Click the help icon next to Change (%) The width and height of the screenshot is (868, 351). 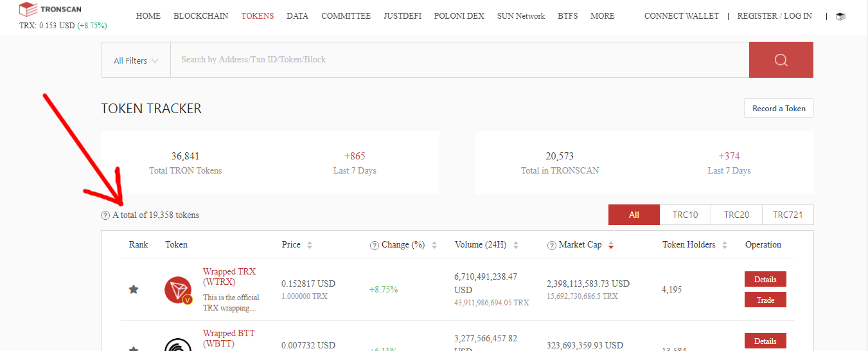point(375,245)
